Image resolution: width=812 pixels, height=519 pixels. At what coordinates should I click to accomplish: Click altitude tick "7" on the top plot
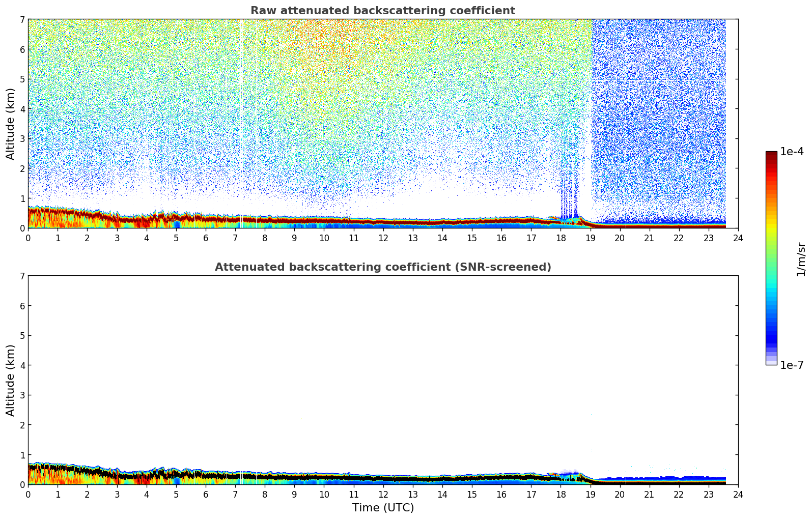point(22,19)
